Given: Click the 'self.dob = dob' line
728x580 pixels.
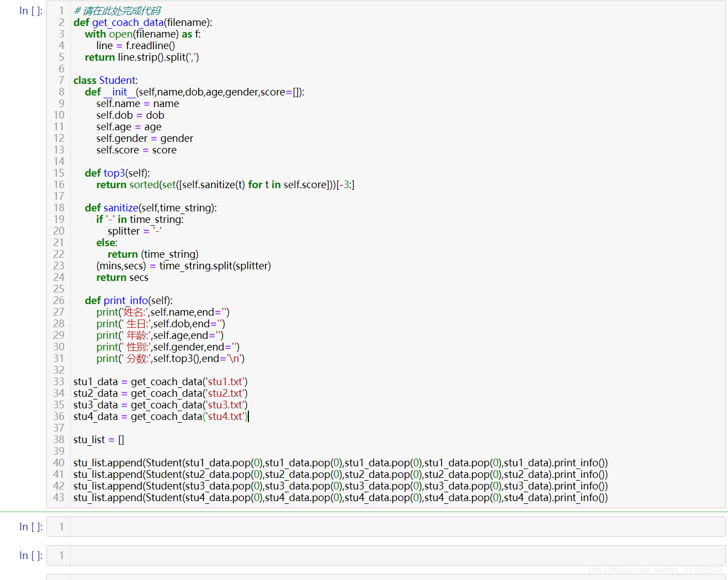Looking at the screenshot, I should (130, 115).
